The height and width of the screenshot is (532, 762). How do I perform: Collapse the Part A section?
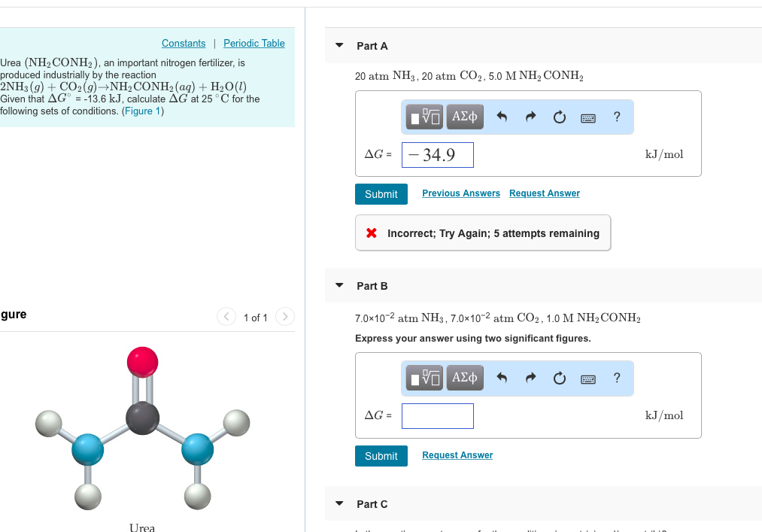(x=338, y=45)
